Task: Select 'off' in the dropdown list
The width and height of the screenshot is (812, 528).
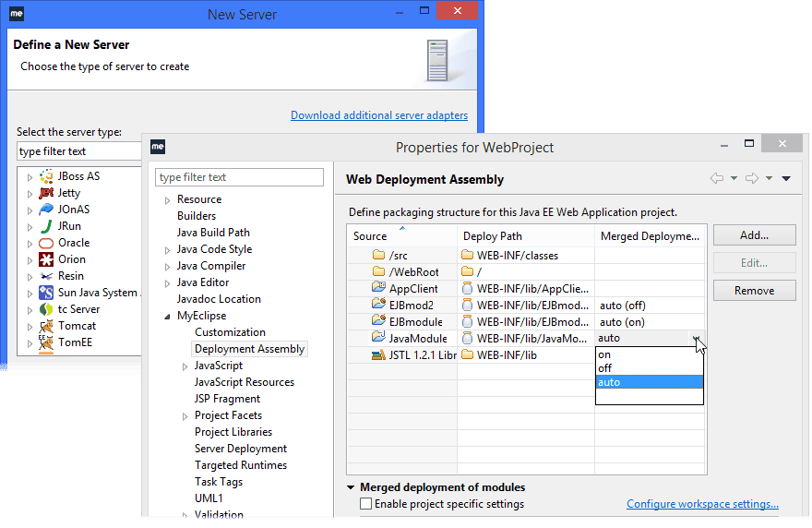Action: pyautogui.click(x=650, y=368)
